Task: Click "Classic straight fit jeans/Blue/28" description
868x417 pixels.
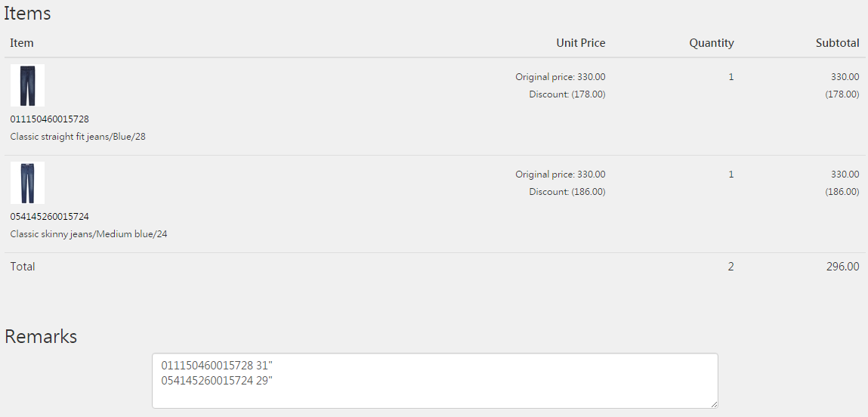Action: pos(78,137)
